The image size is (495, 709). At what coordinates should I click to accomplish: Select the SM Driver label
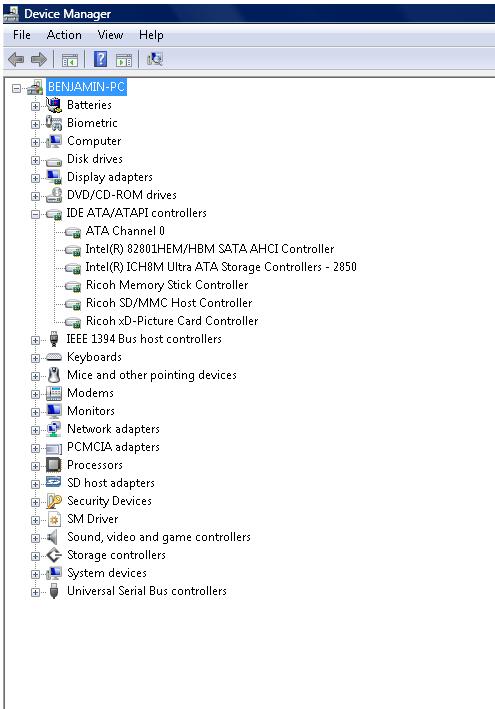pos(93,519)
